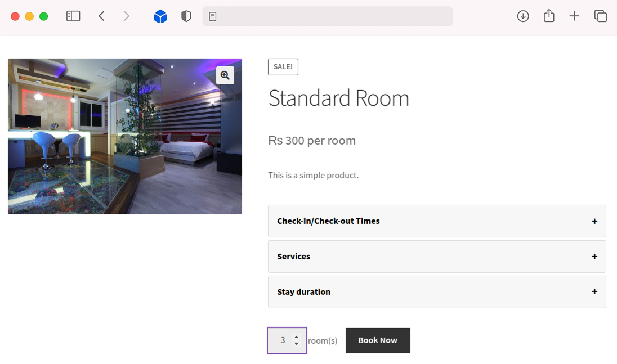The height and width of the screenshot is (364, 617).
Task: Open the Share menu
Action: (549, 16)
